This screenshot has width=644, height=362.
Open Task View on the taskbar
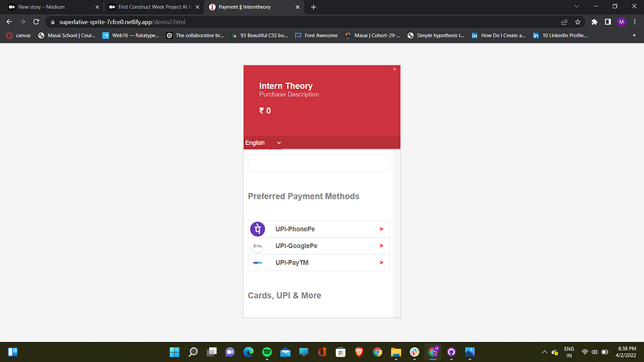[x=211, y=352]
